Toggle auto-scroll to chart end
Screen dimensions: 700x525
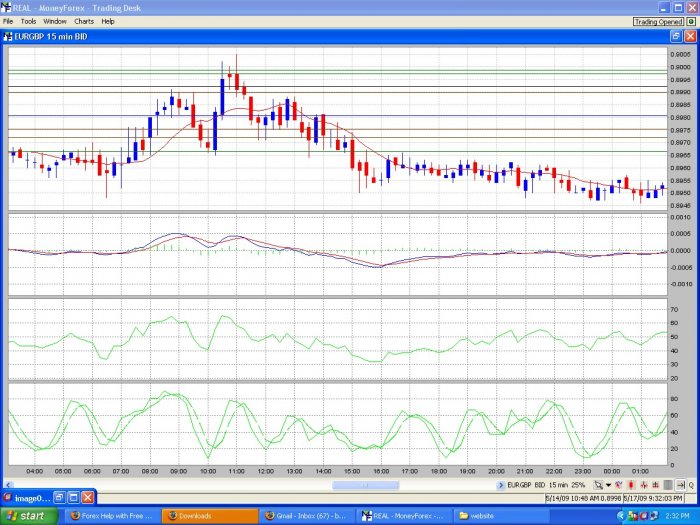[x=681, y=485]
